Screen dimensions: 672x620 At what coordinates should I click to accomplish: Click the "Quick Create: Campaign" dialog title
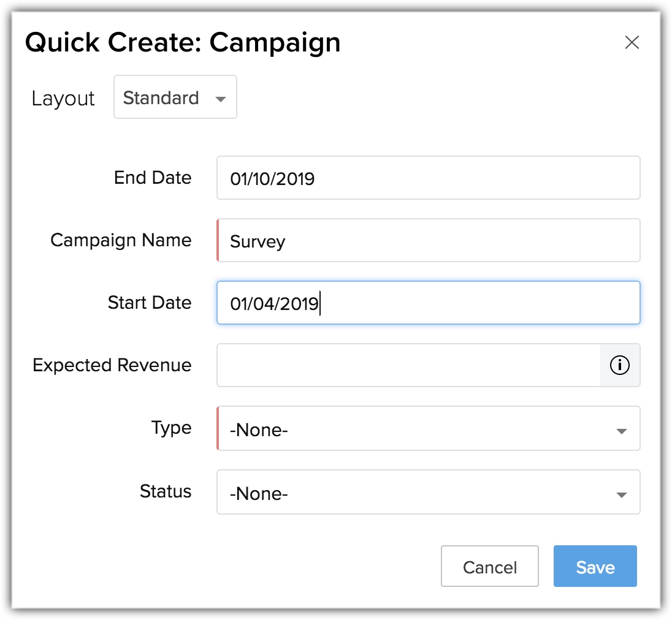point(183,43)
